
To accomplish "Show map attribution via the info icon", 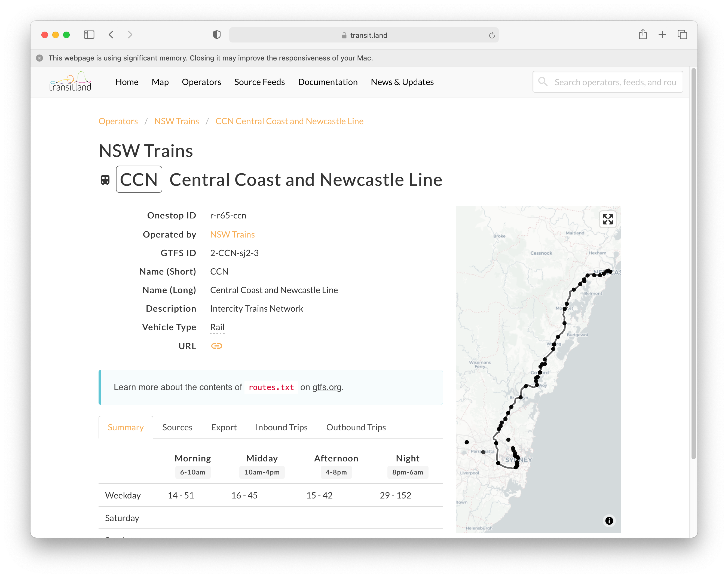I will point(609,521).
